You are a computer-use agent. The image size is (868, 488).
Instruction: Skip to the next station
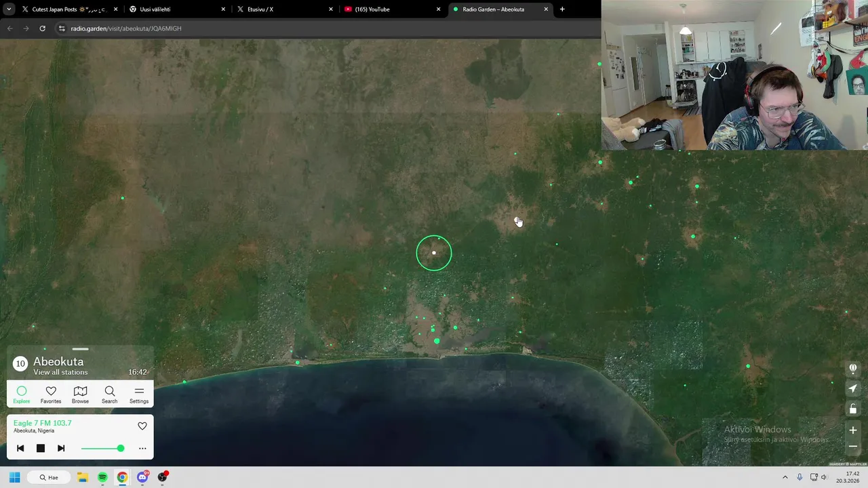61,448
